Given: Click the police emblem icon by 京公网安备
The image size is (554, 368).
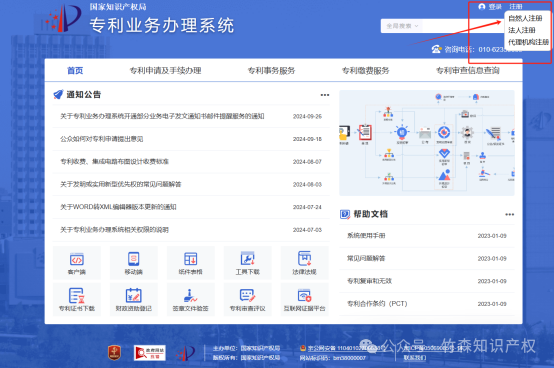Looking at the screenshot, I should coord(302,348).
